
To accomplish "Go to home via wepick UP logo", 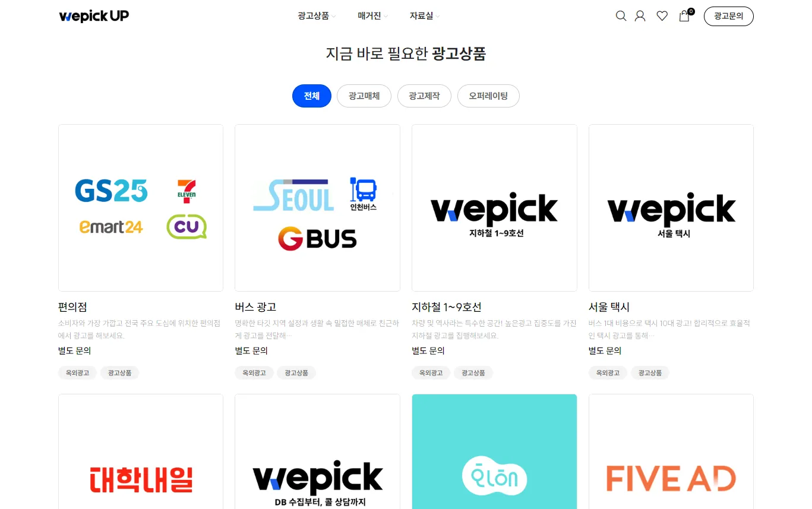I will click(x=94, y=16).
